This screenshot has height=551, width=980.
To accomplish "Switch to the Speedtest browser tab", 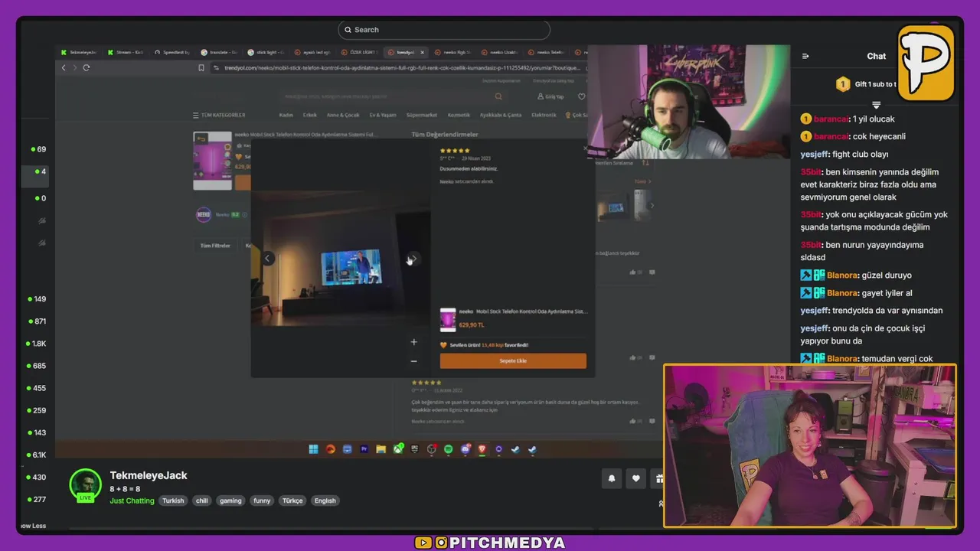I will tap(171, 52).
